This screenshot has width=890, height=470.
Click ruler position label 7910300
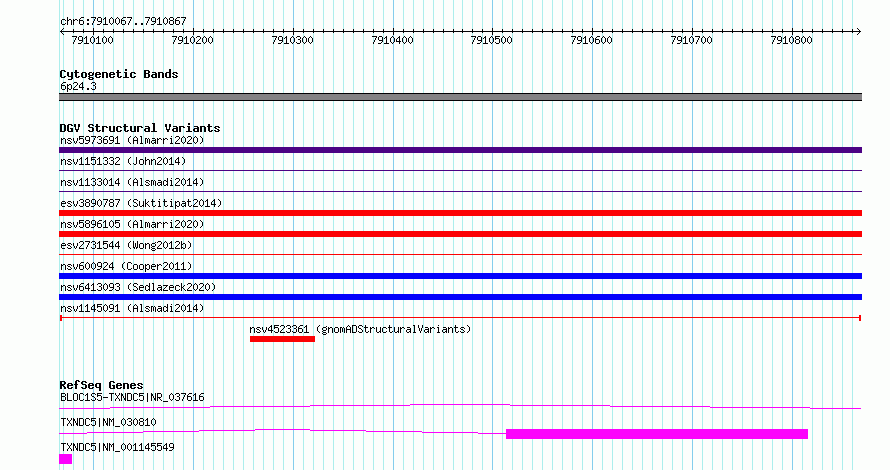(292, 40)
